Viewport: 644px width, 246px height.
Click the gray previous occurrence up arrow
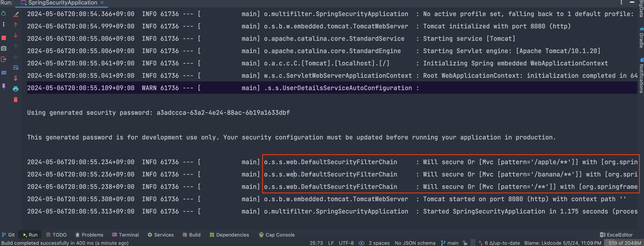tap(15, 46)
